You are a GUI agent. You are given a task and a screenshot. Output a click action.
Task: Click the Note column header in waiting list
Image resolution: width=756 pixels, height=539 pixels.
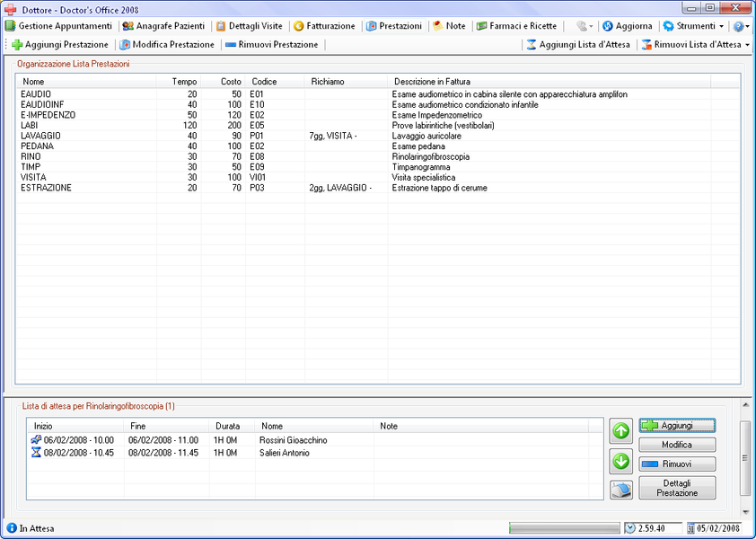[480, 426]
